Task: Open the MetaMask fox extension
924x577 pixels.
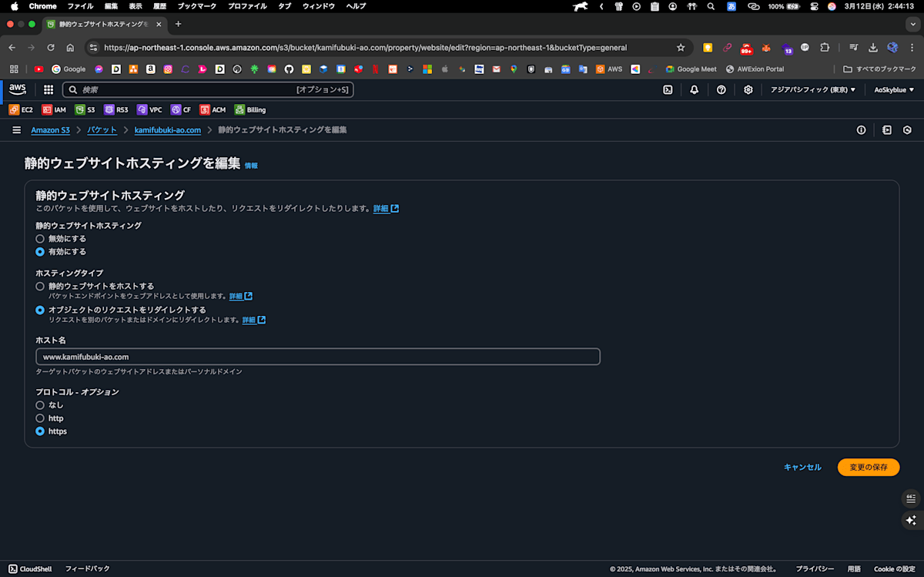Action: point(766,47)
